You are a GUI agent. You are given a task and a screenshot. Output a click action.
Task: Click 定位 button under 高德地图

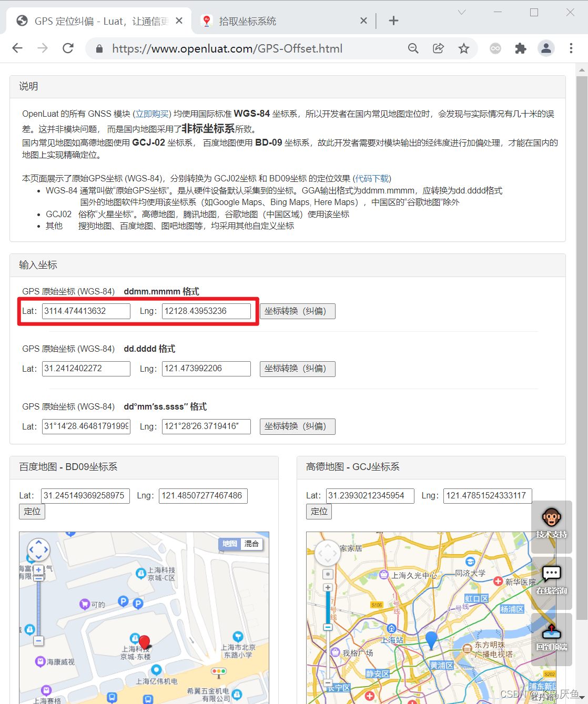319,512
